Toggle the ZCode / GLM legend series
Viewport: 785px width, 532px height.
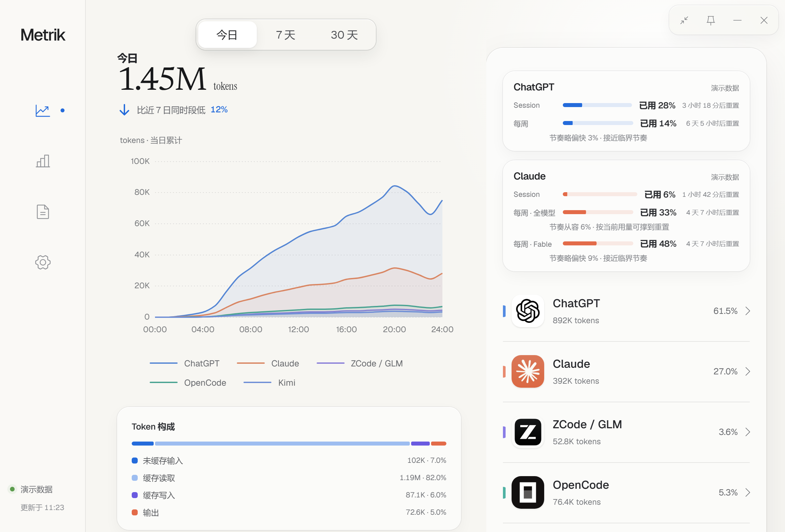(360, 363)
